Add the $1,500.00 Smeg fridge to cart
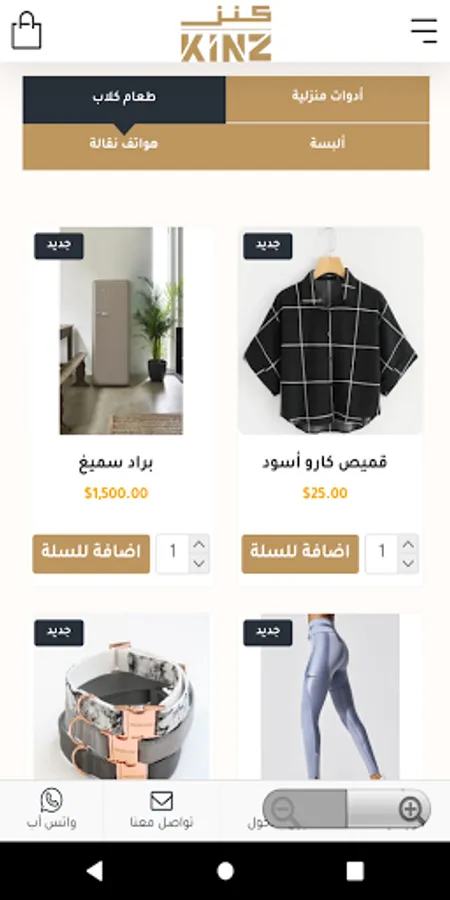 tap(91, 554)
